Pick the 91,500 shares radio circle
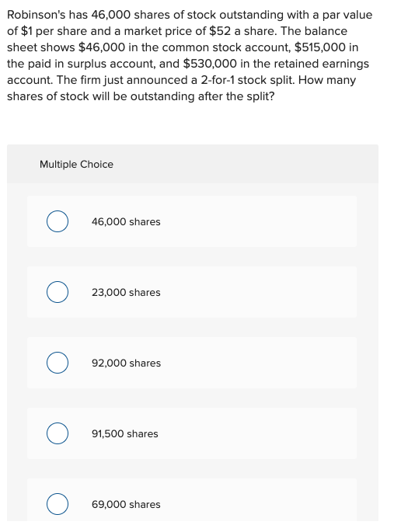 pyautogui.click(x=58, y=433)
